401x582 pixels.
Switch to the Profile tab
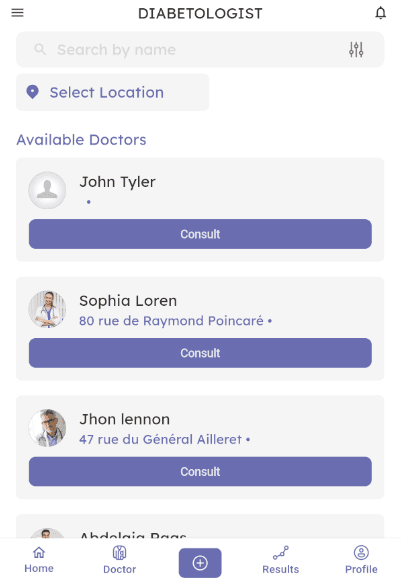tap(361, 560)
